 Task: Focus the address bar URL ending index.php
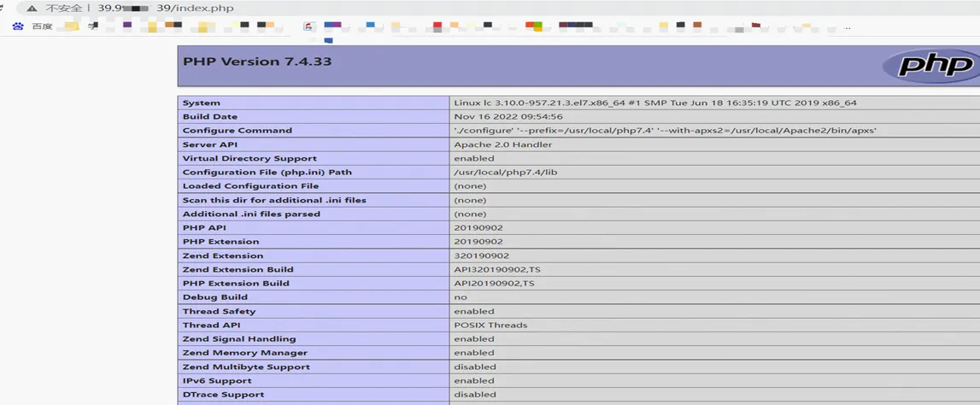pos(167,9)
